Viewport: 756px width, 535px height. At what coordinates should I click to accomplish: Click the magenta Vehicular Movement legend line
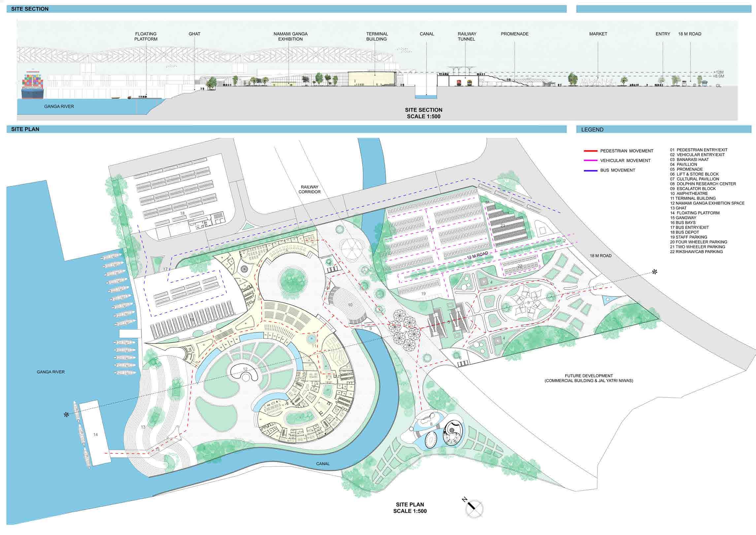click(590, 161)
